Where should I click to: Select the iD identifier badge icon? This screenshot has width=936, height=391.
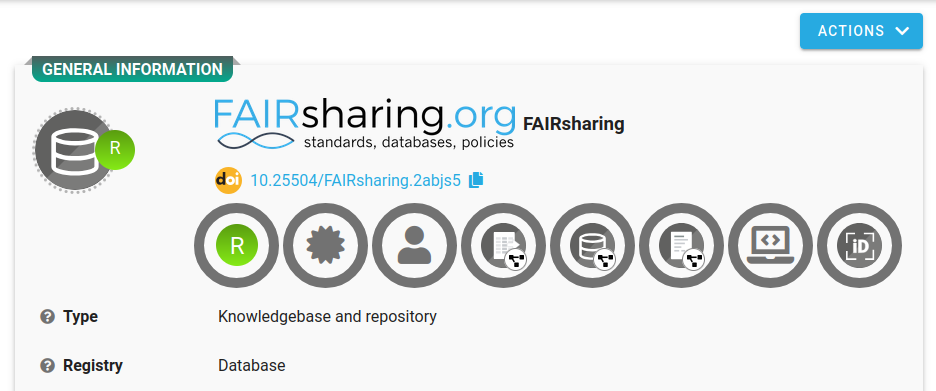click(x=860, y=245)
